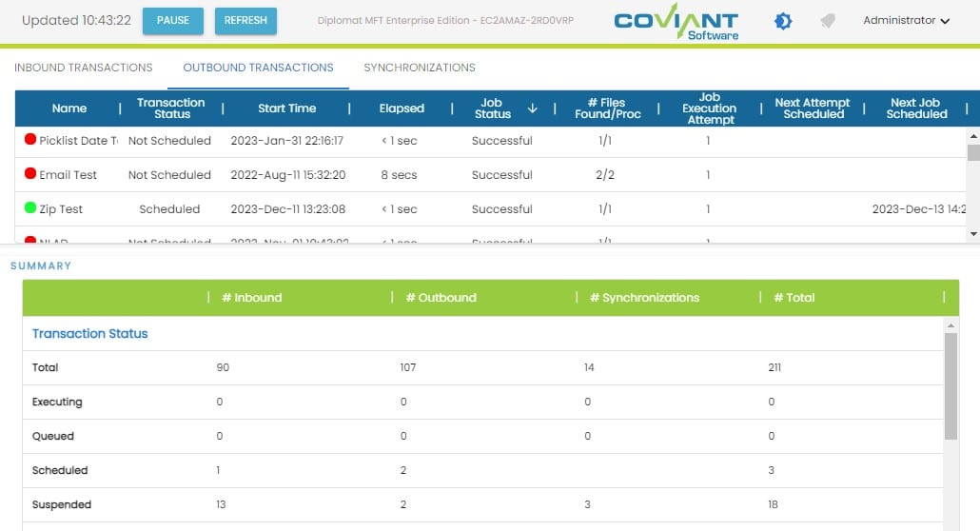Click suspended total count 18
Viewport: 980px width, 531px height.
click(x=774, y=504)
